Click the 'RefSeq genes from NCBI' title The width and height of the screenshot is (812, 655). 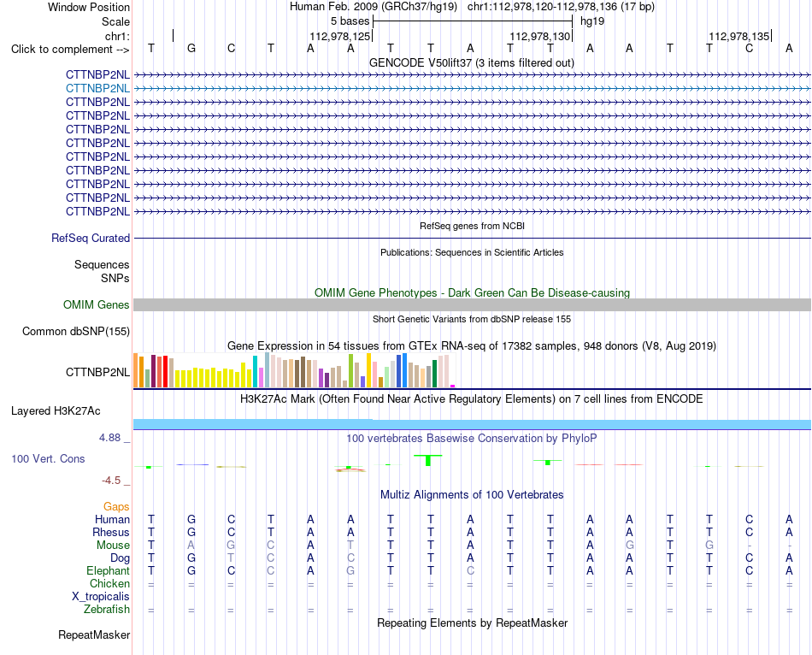click(472, 226)
